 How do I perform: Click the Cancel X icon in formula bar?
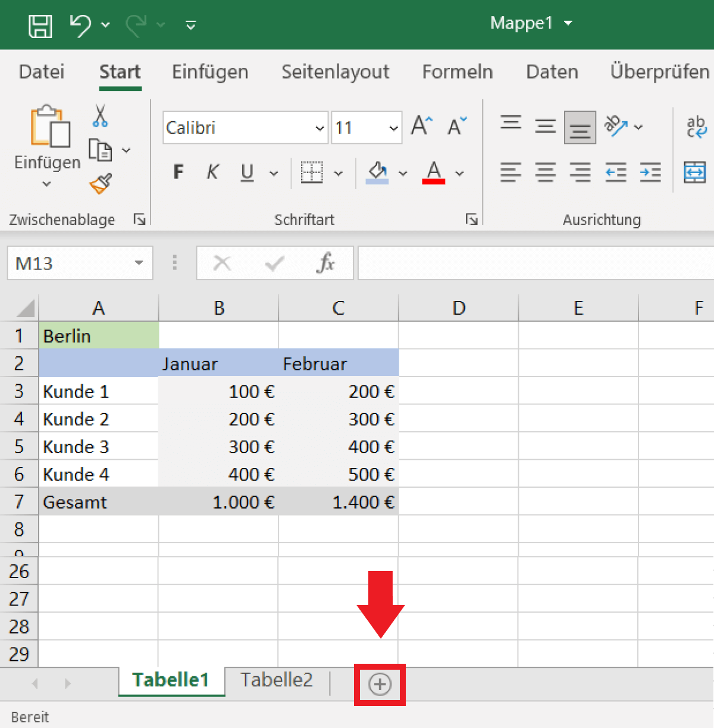click(222, 263)
